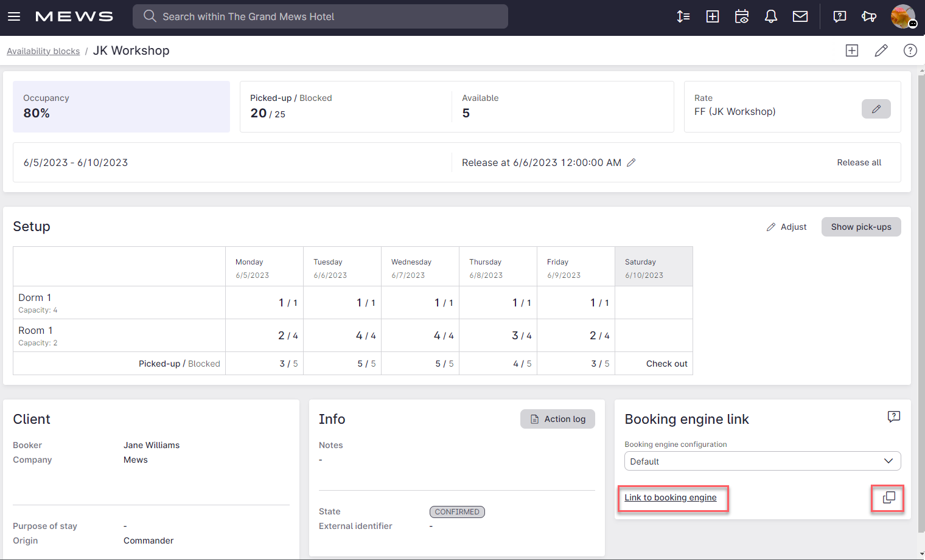Edit the release date pencil icon

click(x=631, y=162)
